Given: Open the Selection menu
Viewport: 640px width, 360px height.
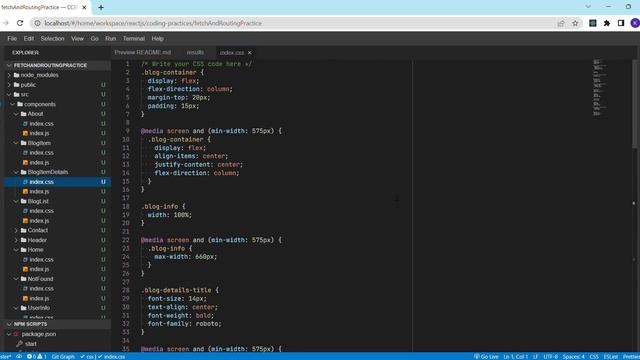Looking at the screenshot, I should [x=52, y=38].
